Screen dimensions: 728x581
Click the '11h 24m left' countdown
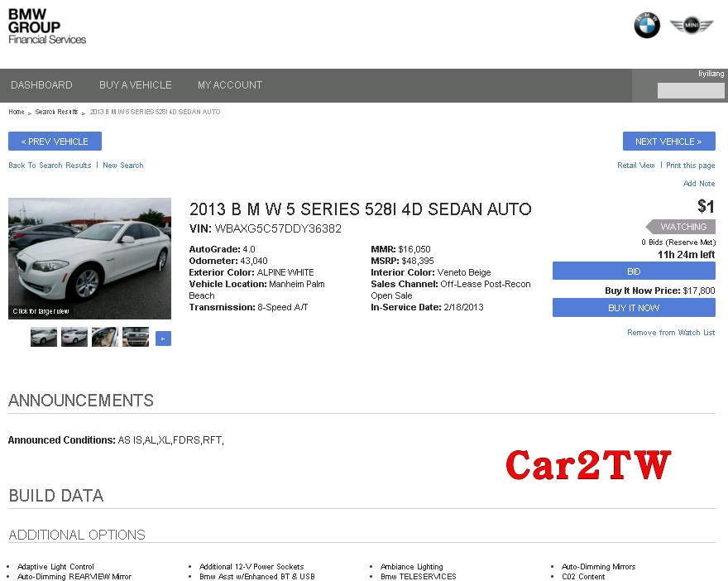point(686,255)
